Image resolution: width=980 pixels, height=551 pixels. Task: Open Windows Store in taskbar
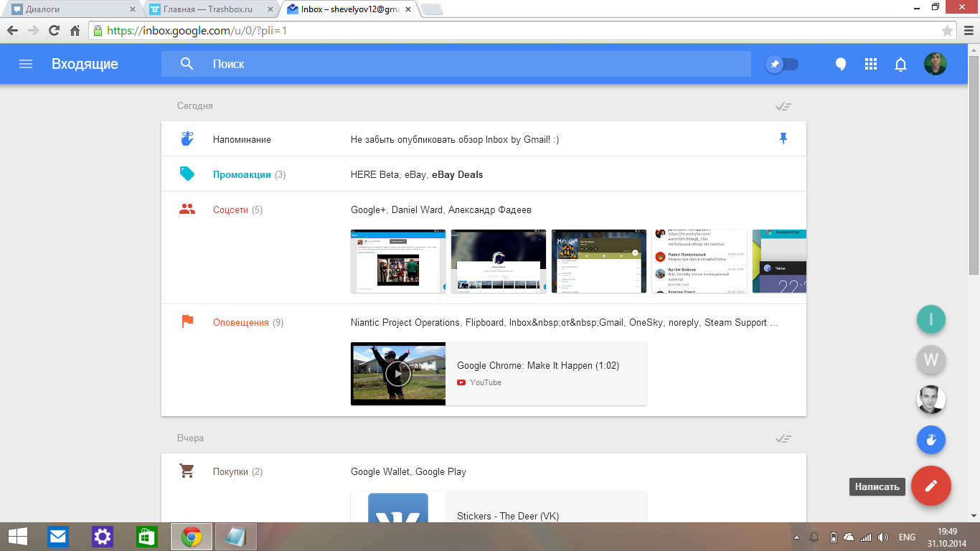[147, 537]
